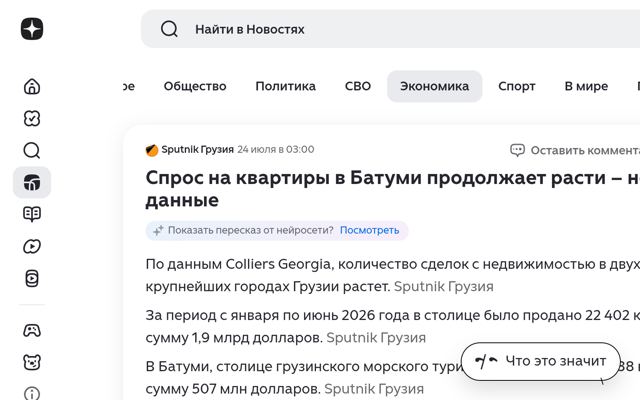Open the open-book articles sidebar icon
The image size is (640, 400).
pos(32,214)
